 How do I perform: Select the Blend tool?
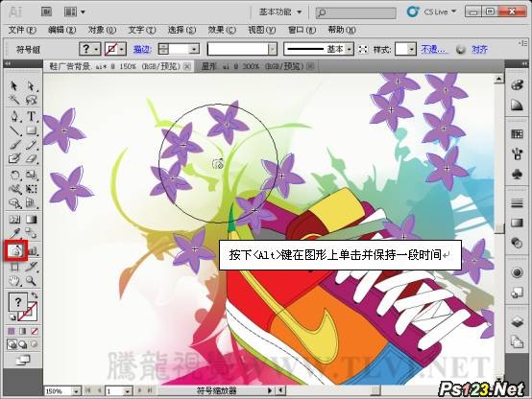[31, 233]
